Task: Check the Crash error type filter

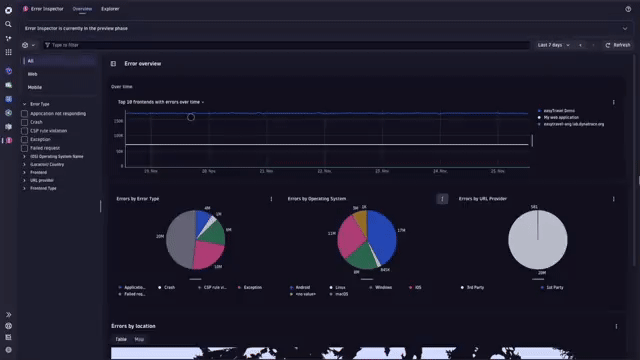Action: 24,122
